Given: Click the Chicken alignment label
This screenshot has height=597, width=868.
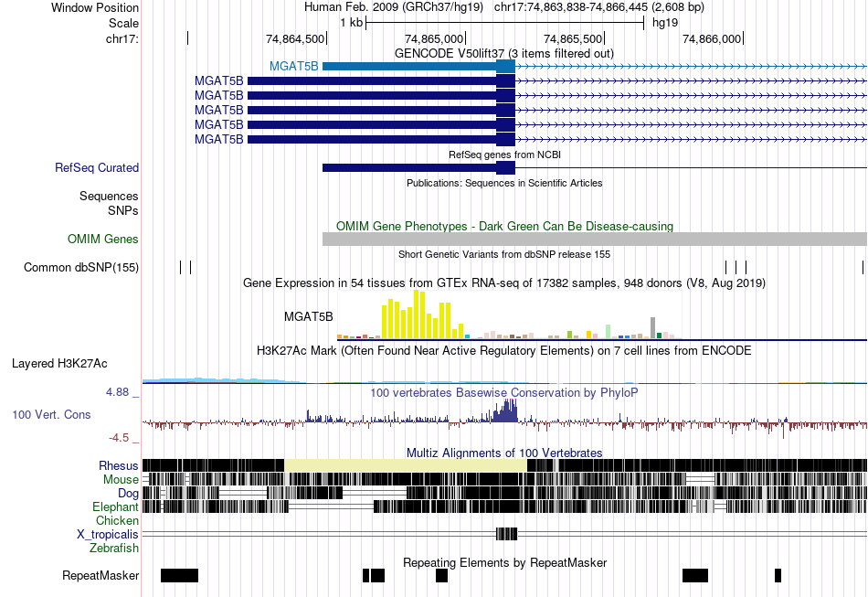Looking at the screenshot, I should [x=117, y=520].
